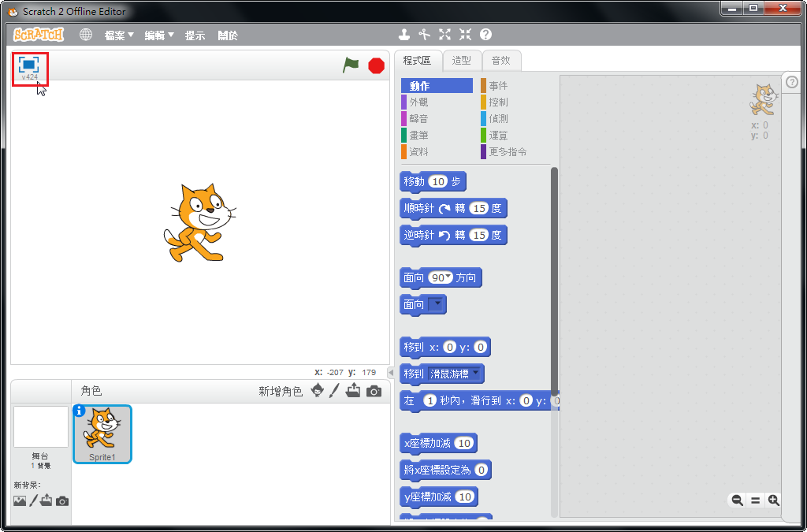807x532 pixels.
Task: Open Sprite1 info with the blue i button
Action: pos(80,411)
